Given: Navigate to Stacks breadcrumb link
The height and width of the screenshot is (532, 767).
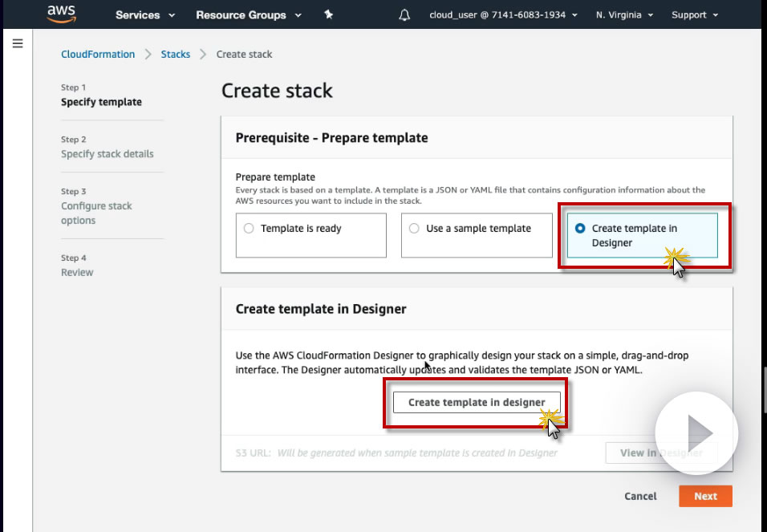Looking at the screenshot, I should point(176,55).
